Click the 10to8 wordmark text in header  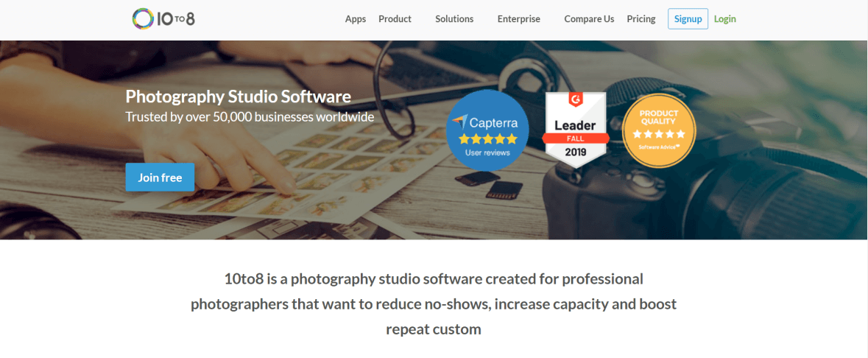tap(176, 19)
